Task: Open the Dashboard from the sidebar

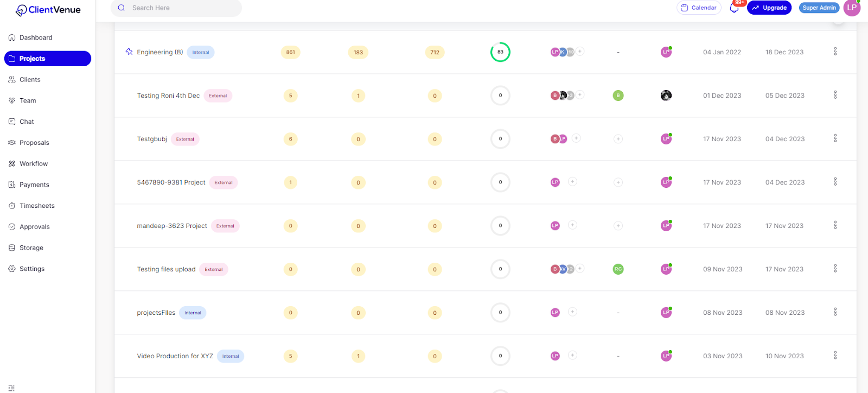Action: coord(36,37)
